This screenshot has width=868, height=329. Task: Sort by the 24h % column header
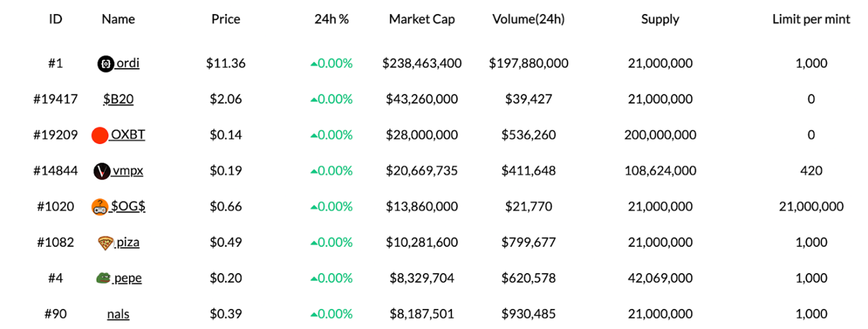point(332,19)
